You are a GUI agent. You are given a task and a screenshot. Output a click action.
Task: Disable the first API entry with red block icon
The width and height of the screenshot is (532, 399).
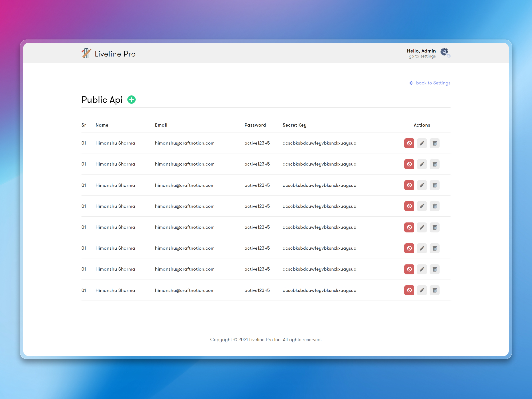(x=409, y=143)
